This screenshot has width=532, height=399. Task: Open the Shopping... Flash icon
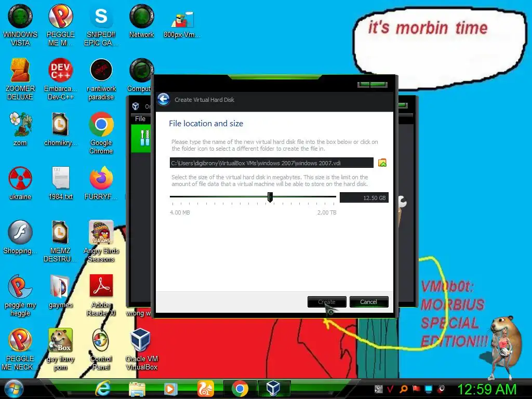pos(20,237)
